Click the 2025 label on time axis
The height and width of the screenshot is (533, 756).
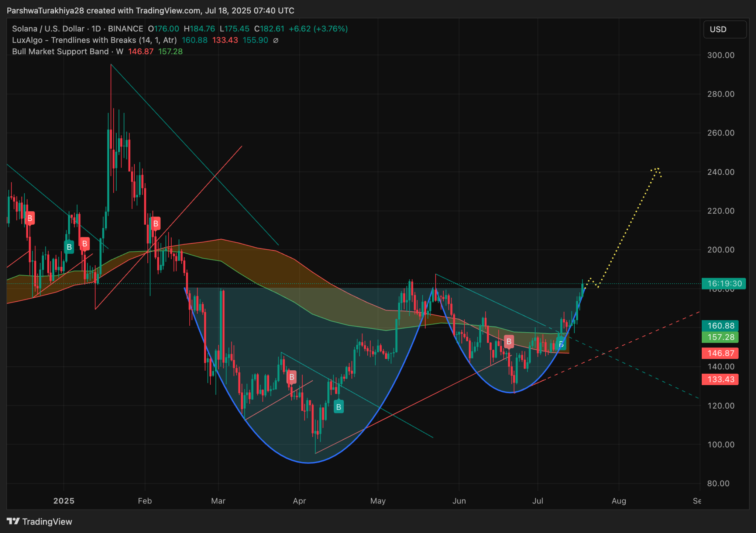click(64, 501)
